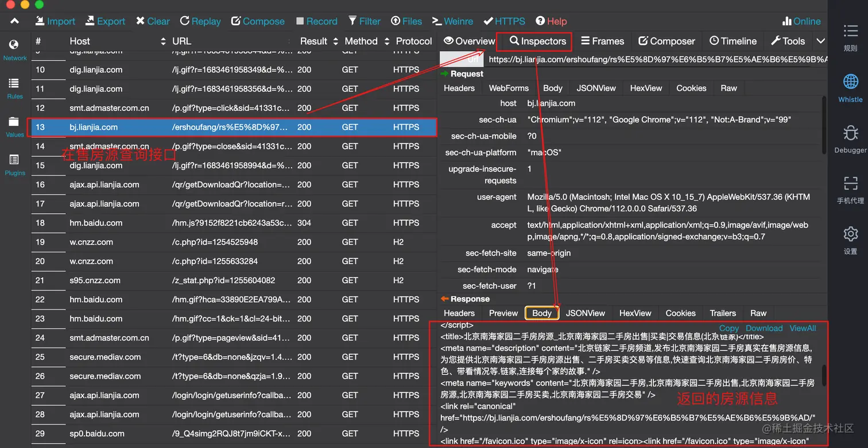Image resolution: width=868 pixels, height=448 pixels.
Task: Select the response Trailers tab
Action: (723, 313)
